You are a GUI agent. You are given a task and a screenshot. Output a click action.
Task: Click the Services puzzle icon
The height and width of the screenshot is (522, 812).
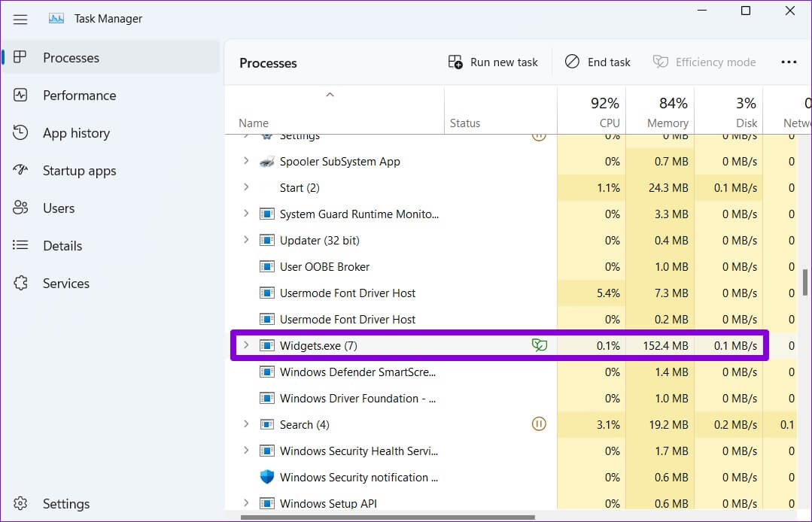pyautogui.click(x=20, y=283)
